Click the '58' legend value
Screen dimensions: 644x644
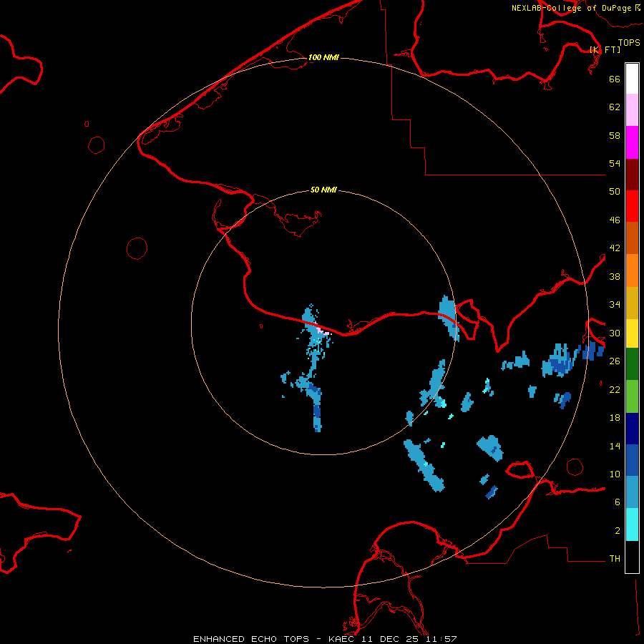point(615,135)
